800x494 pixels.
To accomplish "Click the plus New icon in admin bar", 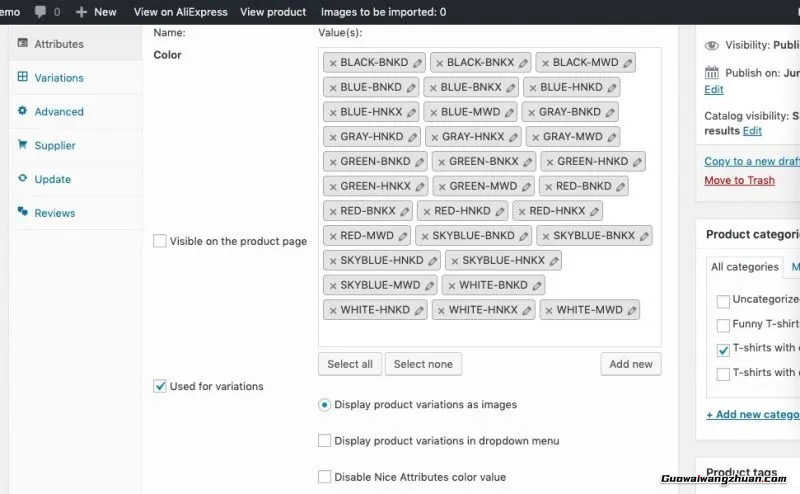I will tap(82, 12).
